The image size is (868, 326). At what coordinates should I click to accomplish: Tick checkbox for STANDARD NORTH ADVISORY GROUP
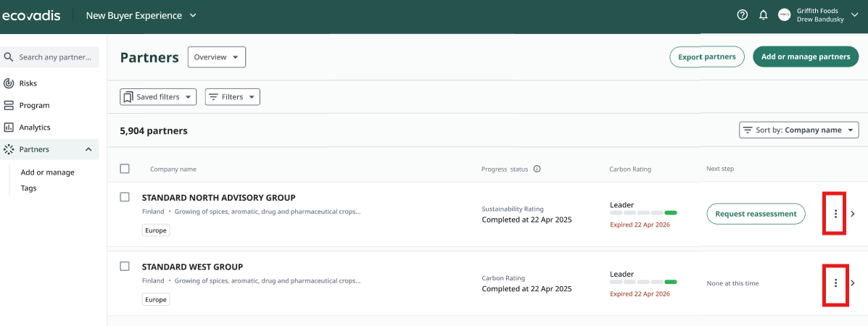(125, 197)
